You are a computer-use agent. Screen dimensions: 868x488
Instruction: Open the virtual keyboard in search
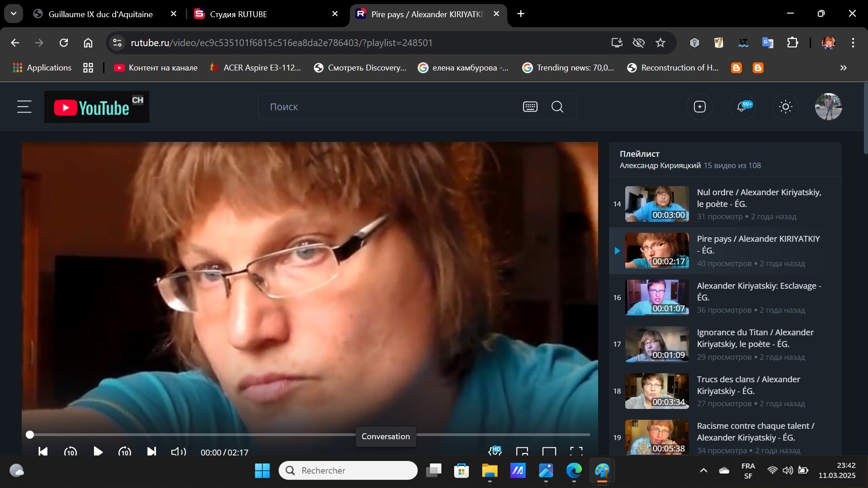coord(530,107)
